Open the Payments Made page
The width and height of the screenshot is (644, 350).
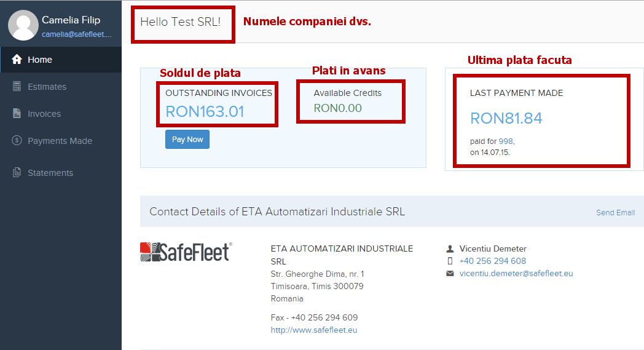pos(60,141)
